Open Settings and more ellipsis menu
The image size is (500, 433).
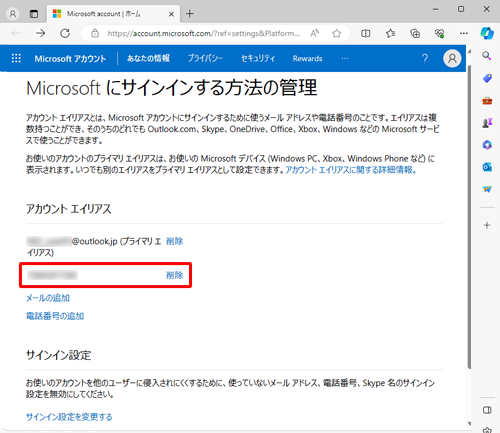[x=464, y=33]
